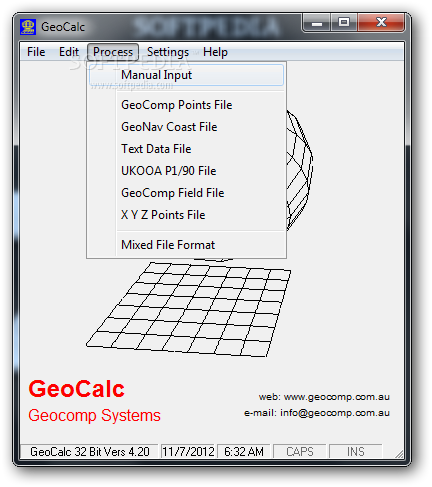The width and height of the screenshot is (432, 487).
Task: Click the 11/7/2012 date status panel
Action: tap(188, 452)
